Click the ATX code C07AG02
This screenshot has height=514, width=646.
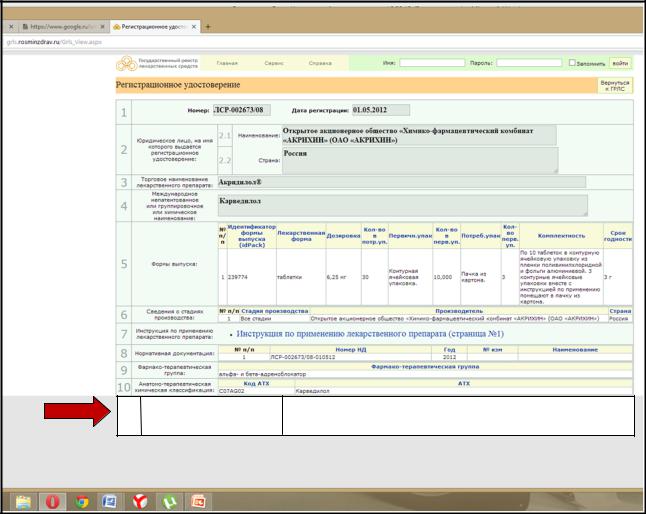(x=232, y=391)
